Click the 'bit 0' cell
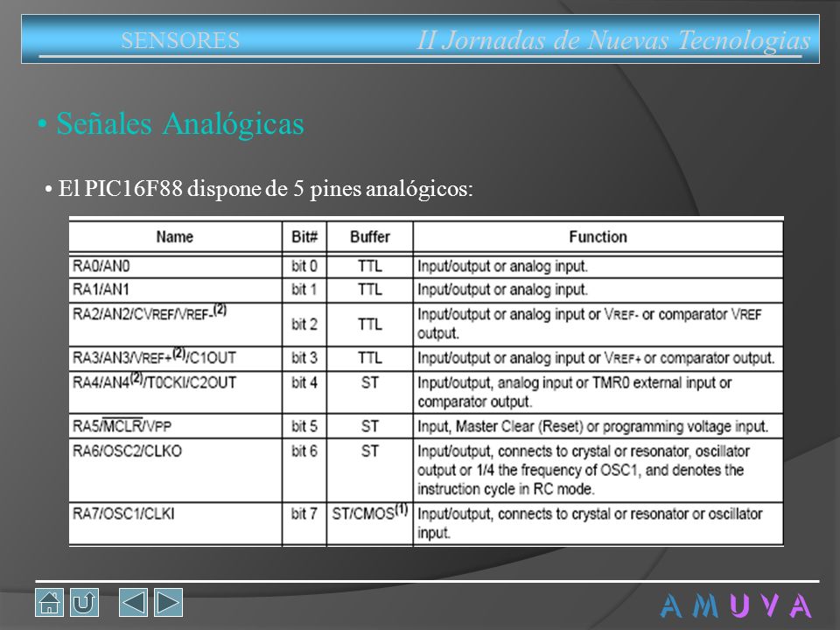The image size is (840, 630). pos(304,266)
